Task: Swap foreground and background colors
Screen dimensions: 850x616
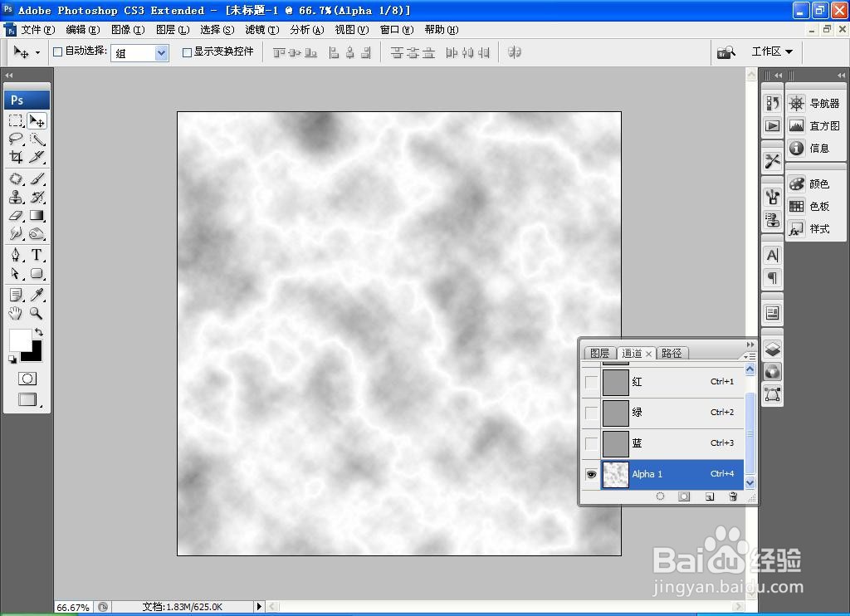Action: (x=39, y=332)
